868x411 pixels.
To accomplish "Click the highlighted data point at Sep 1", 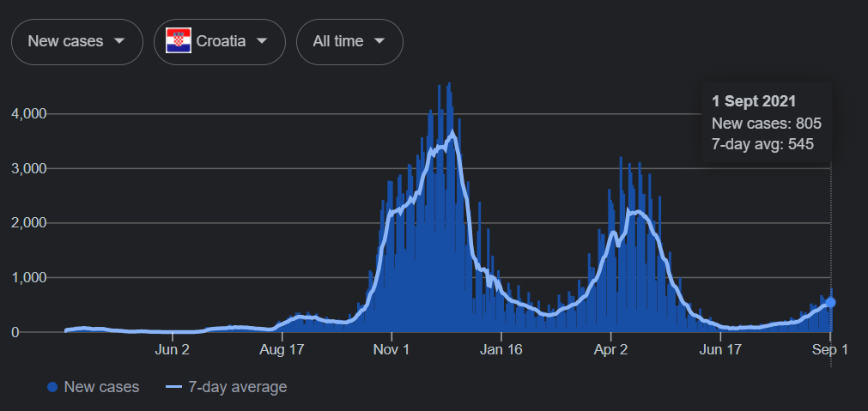I will pyautogui.click(x=830, y=302).
